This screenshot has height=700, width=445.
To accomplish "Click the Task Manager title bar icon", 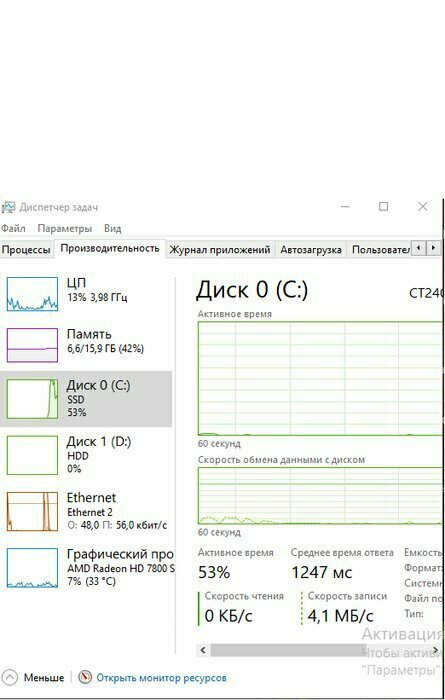I will coord(8,207).
